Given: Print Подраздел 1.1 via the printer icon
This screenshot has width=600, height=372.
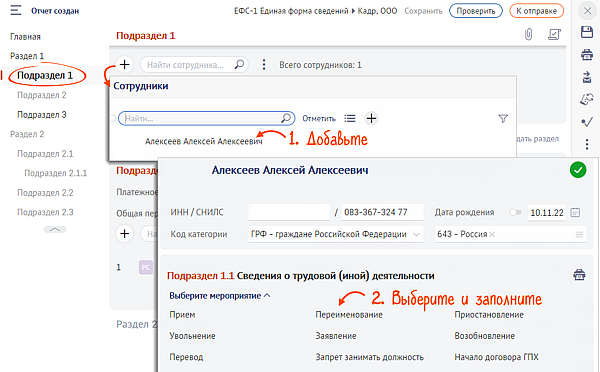Looking at the screenshot, I should coord(579,275).
